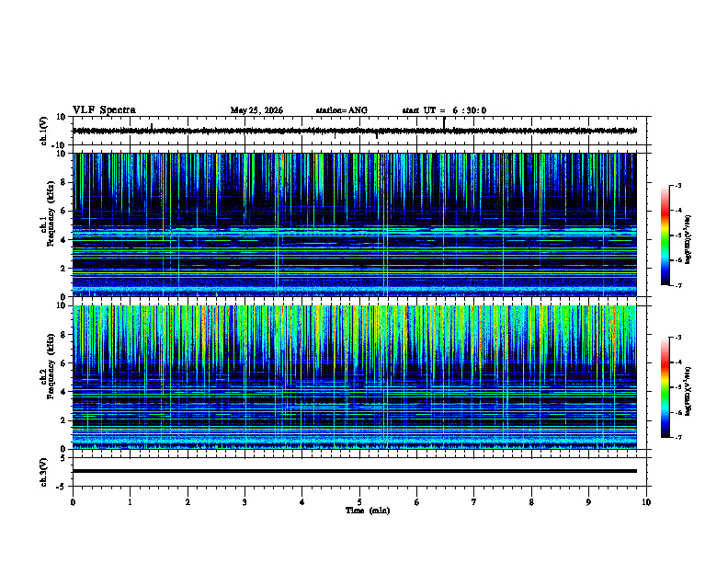
Task: Click the cyan band near 4.5 kHz in the ch.1 spectrogram
Action: (x=355, y=230)
